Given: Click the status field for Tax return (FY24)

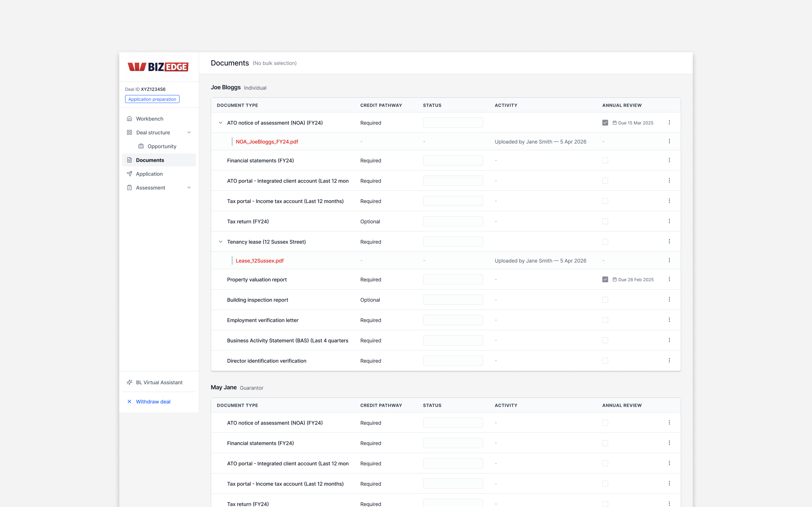Looking at the screenshot, I should (453, 221).
